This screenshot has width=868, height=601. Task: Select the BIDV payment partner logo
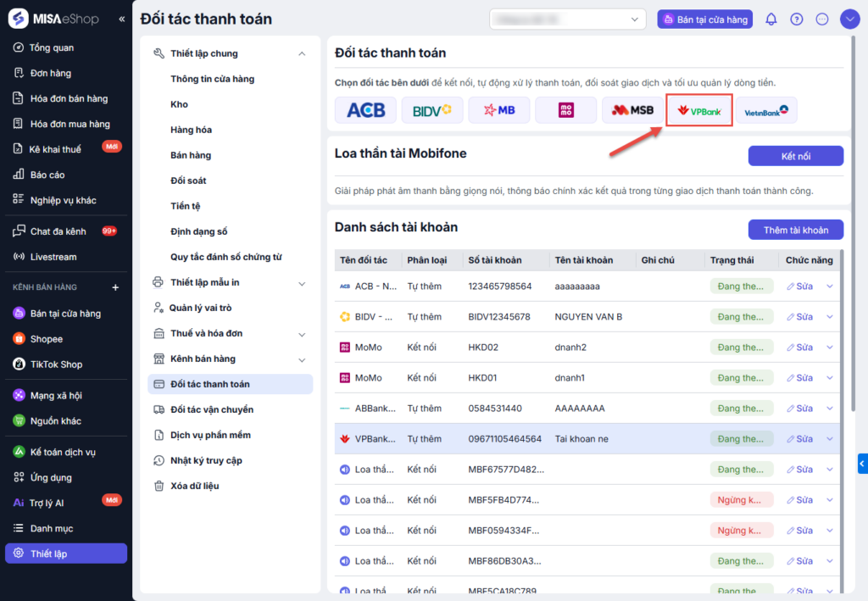point(431,110)
